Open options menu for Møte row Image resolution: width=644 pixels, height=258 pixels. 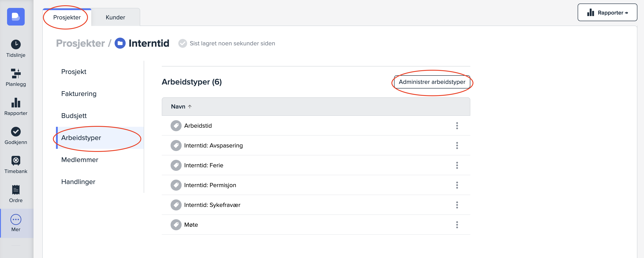coord(457,225)
